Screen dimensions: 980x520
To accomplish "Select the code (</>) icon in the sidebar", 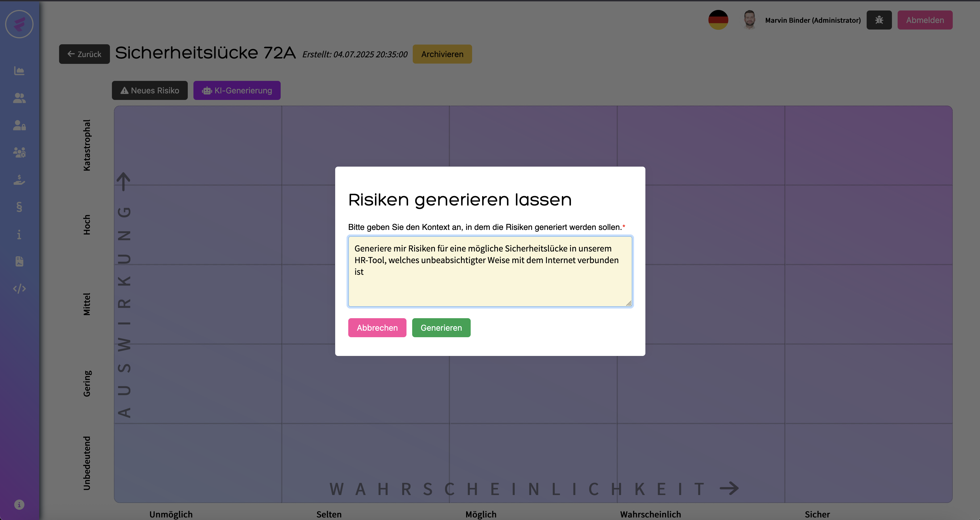I will coord(19,288).
